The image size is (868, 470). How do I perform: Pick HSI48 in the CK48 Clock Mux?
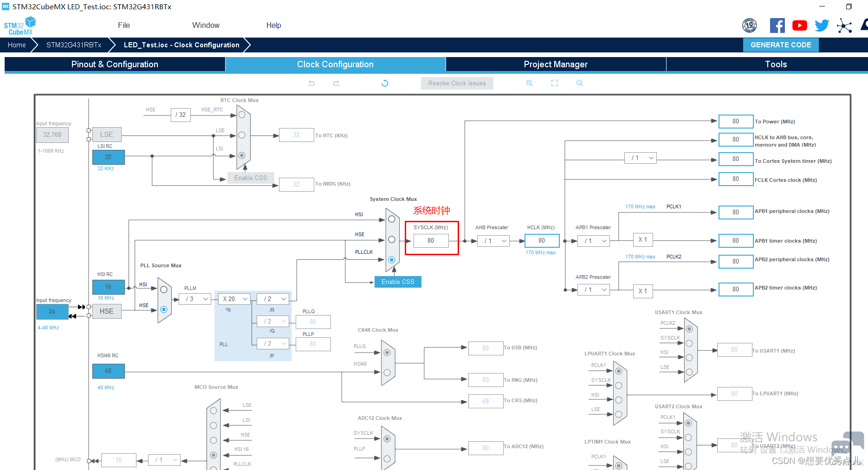pos(387,373)
